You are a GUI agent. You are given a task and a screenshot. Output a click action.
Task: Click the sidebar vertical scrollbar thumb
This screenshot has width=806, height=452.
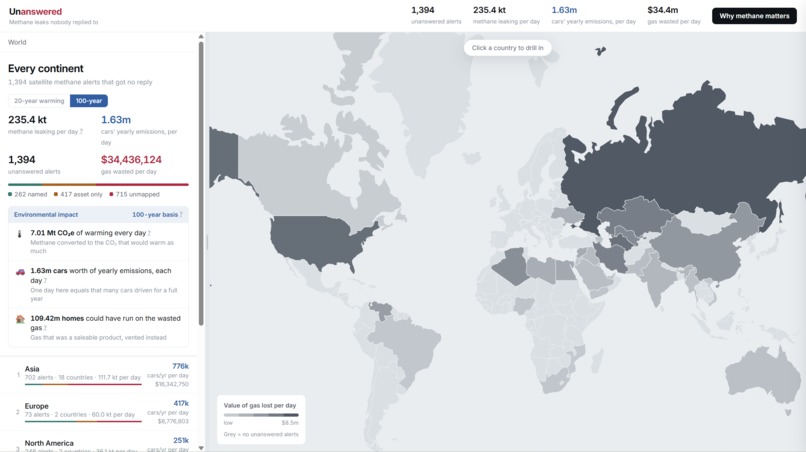pos(201,183)
